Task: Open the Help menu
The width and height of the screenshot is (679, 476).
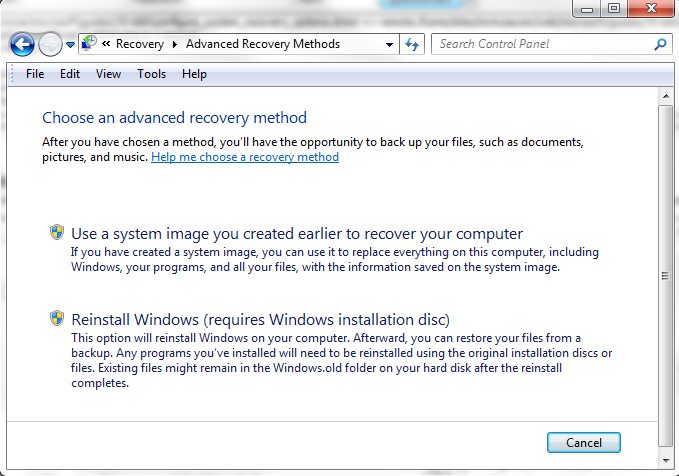Action: (194, 74)
